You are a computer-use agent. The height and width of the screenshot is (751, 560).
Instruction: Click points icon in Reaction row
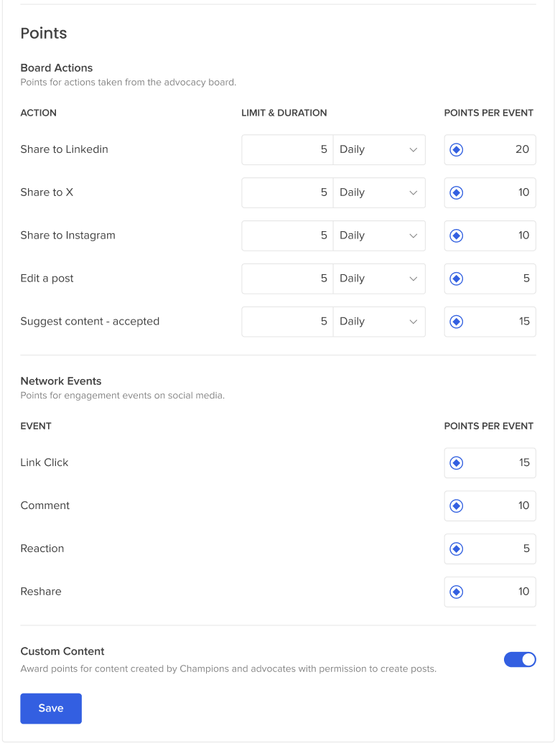(x=456, y=549)
